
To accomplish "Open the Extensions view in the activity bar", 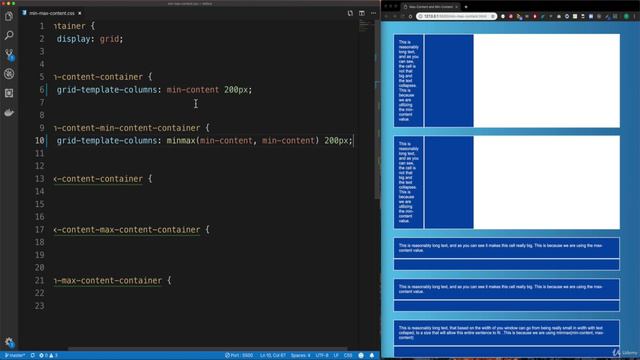I will tap(9, 93).
